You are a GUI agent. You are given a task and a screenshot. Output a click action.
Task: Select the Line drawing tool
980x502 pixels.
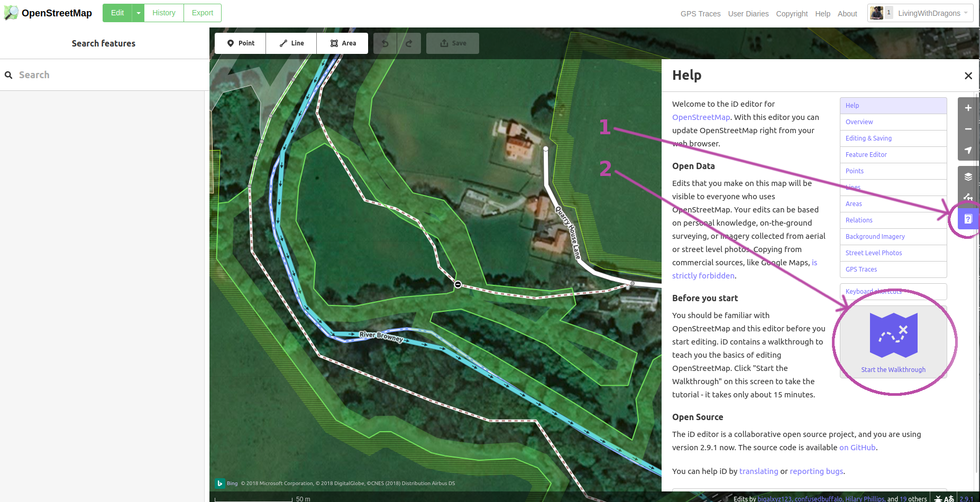point(291,43)
